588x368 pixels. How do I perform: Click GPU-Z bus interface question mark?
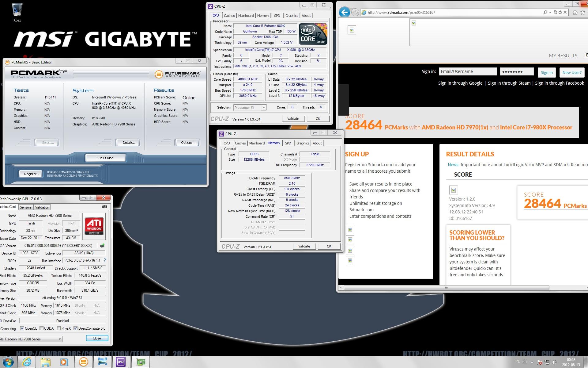coord(105,260)
